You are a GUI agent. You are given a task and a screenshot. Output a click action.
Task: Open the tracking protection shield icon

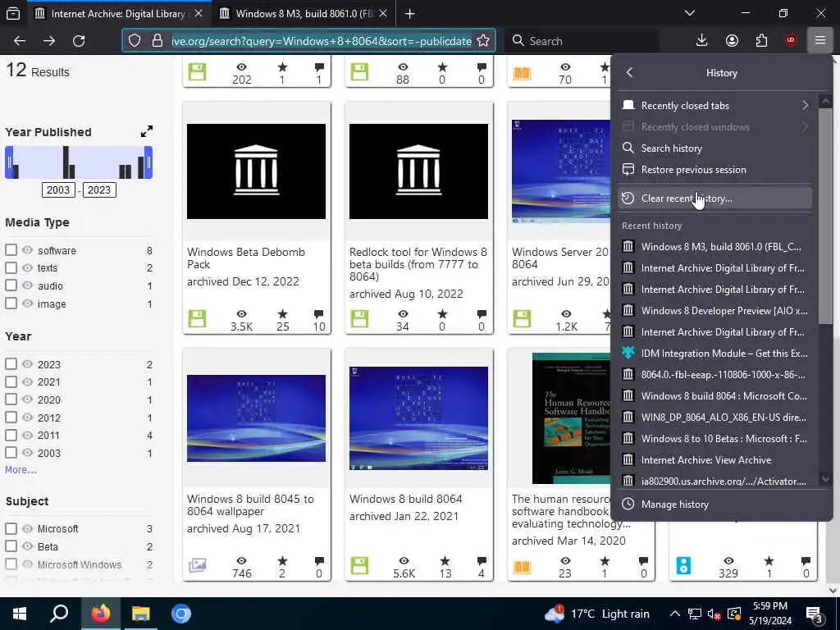[135, 41]
